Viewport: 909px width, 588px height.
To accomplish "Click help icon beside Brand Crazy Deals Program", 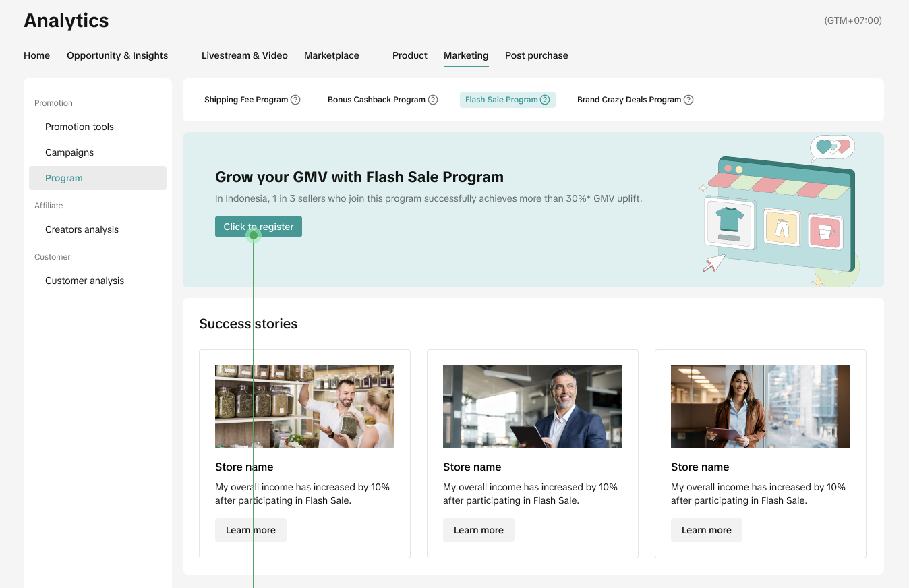I will click(688, 100).
